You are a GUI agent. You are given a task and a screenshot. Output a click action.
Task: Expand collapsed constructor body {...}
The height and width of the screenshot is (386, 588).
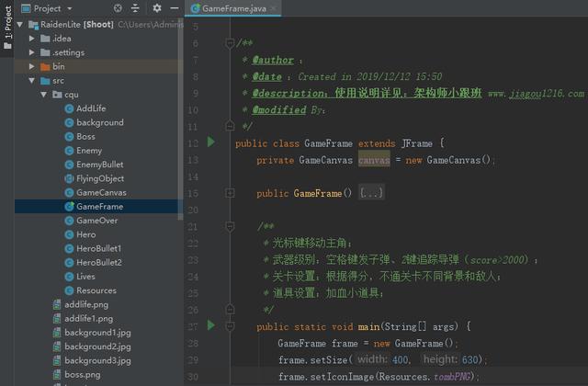[x=371, y=192]
